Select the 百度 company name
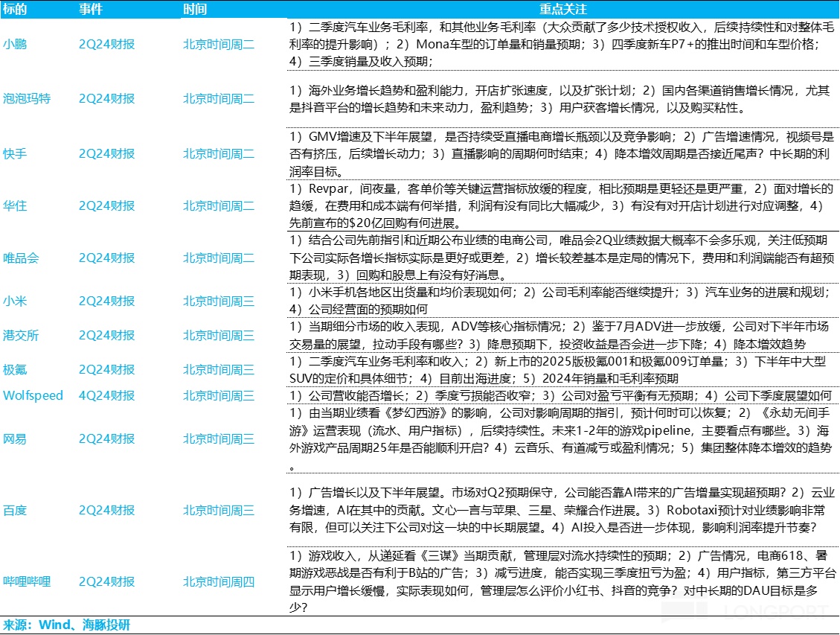Screen dimensions: 840x635 (x=15, y=511)
